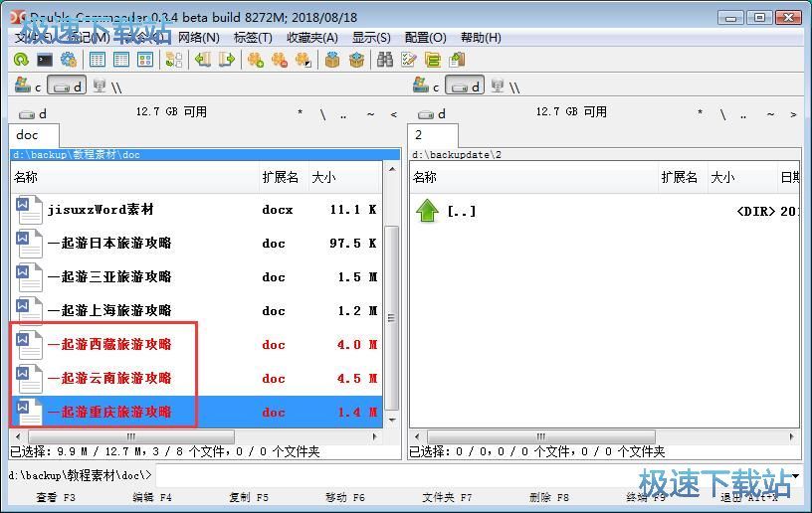This screenshot has height=513, width=812.
Task: Switch to brief view toolbar icon
Action: [x=98, y=60]
